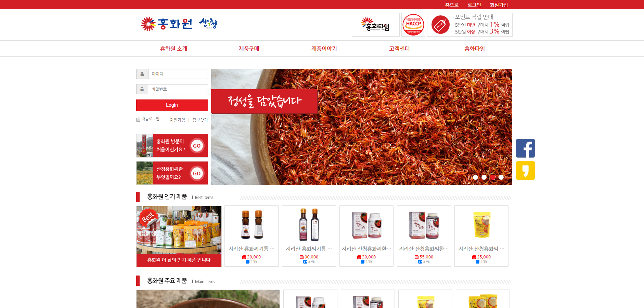Click the lock icon beside password field

point(142,89)
